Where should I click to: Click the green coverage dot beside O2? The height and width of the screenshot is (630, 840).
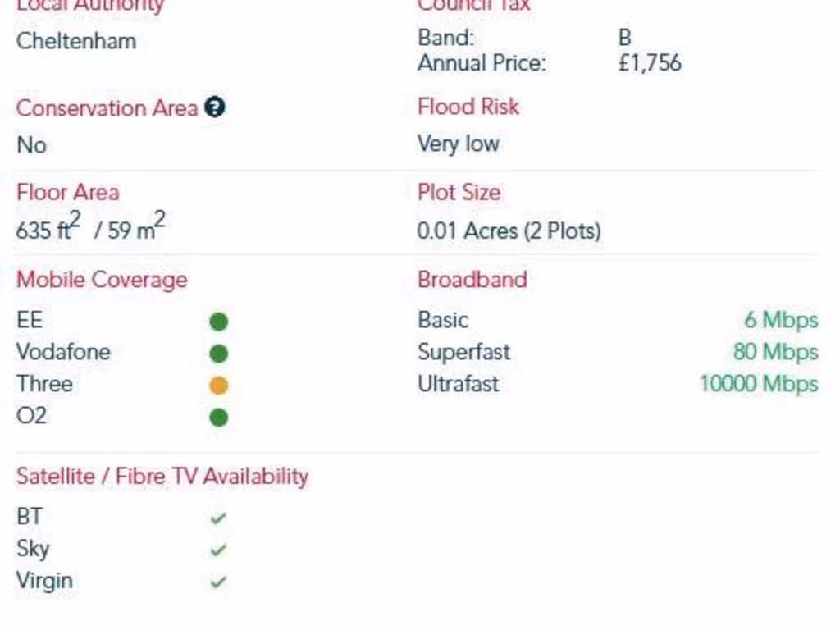pyautogui.click(x=218, y=418)
